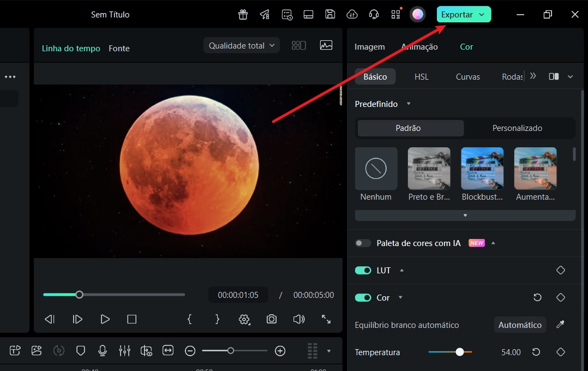Open the audio mixer icon in the toolbar

coord(124,351)
